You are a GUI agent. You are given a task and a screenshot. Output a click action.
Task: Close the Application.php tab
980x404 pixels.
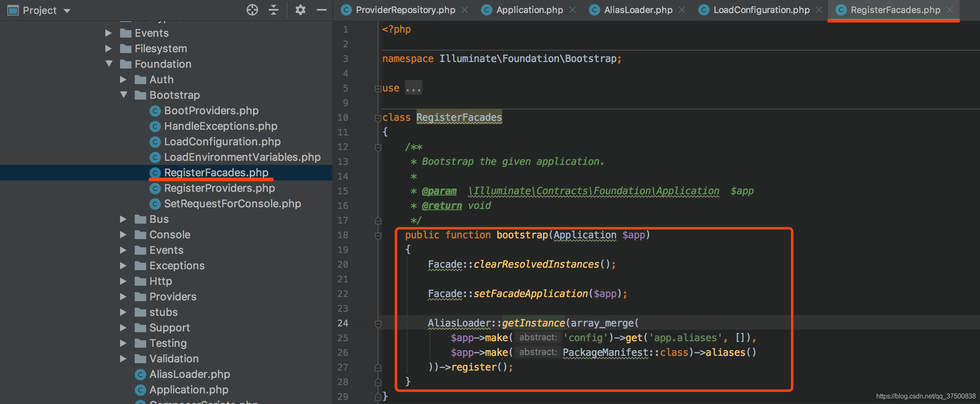click(572, 10)
